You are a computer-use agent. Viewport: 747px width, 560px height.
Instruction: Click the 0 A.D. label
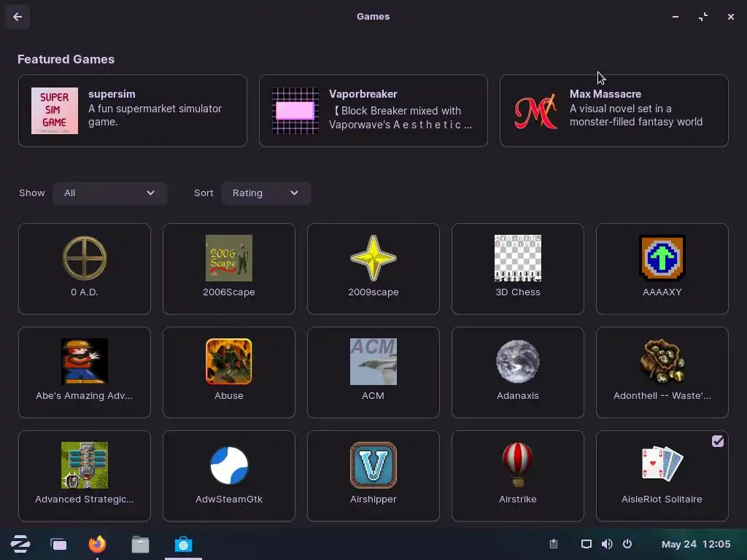[85, 292]
